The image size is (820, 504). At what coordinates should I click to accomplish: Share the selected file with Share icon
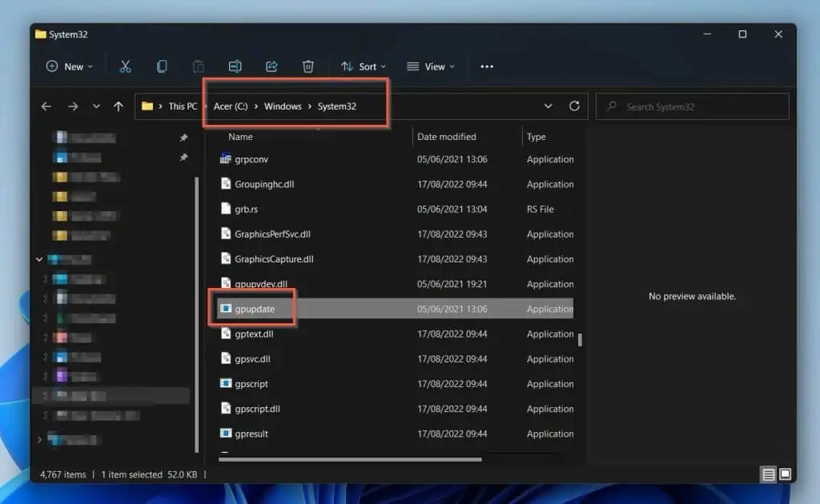[x=271, y=66]
